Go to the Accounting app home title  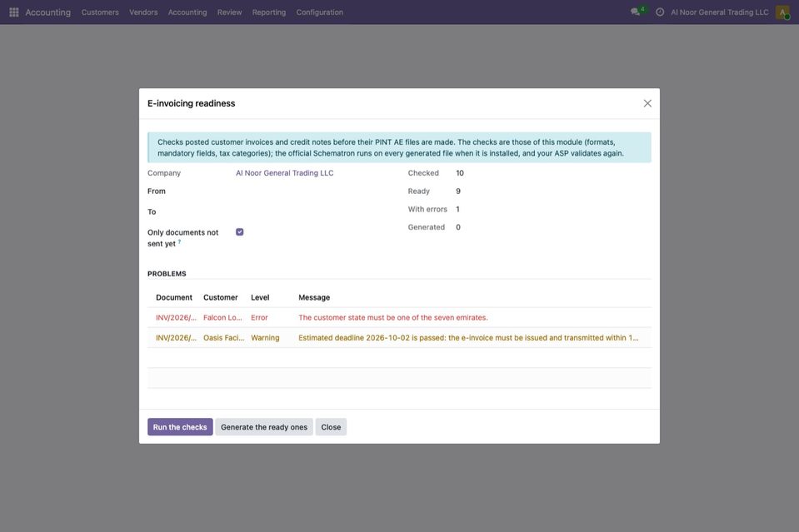[47, 12]
